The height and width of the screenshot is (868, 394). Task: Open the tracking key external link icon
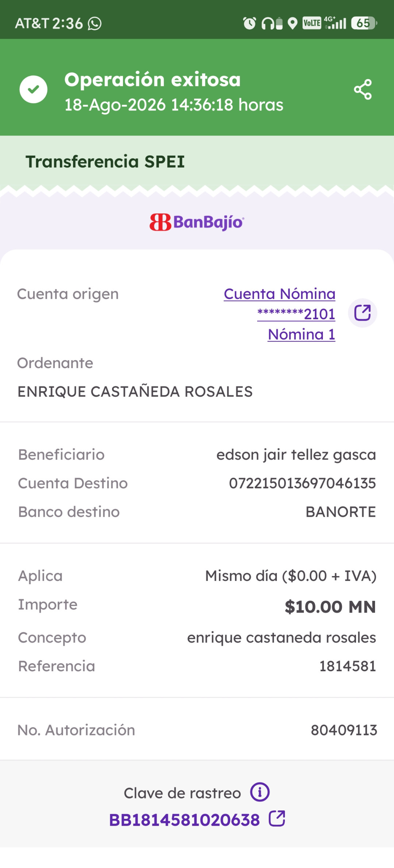(x=277, y=818)
